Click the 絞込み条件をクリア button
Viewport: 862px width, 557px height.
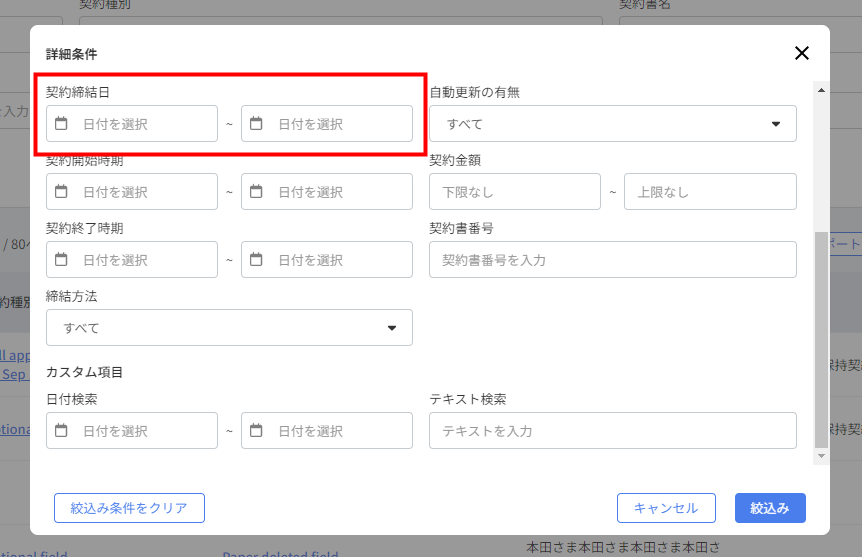pyautogui.click(x=129, y=508)
